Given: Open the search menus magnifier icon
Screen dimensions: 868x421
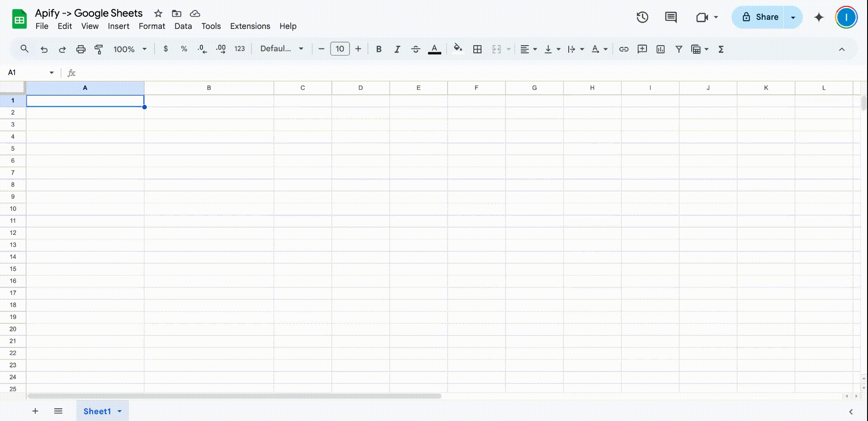Looking at the screenshot, I should tap(24, 49).
